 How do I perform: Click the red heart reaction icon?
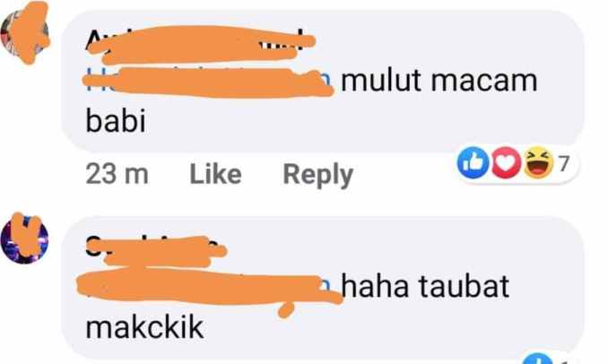click(507, 162)
